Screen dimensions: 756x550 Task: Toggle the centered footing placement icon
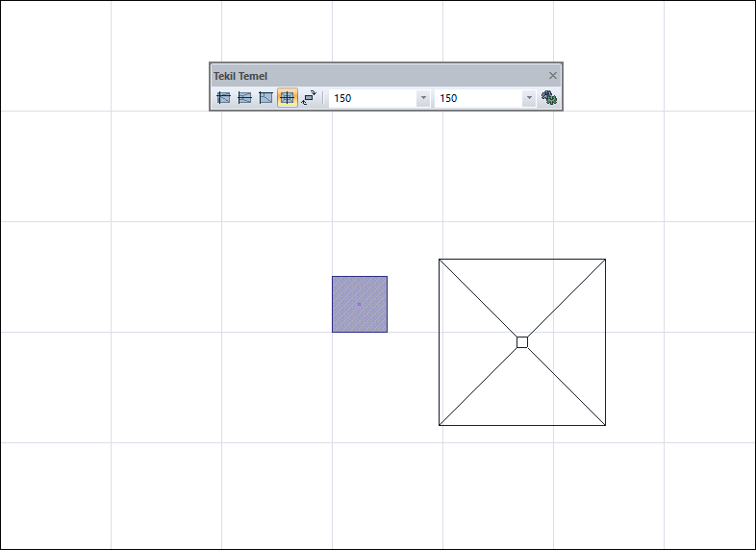point(288,98)
